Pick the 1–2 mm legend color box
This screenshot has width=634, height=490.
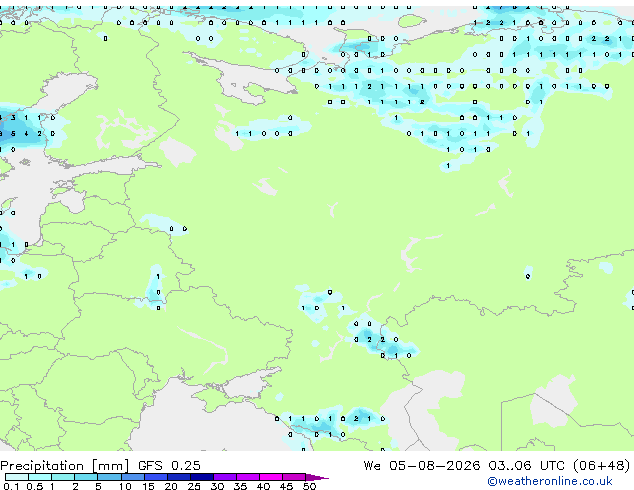click(x=63, y=477)
